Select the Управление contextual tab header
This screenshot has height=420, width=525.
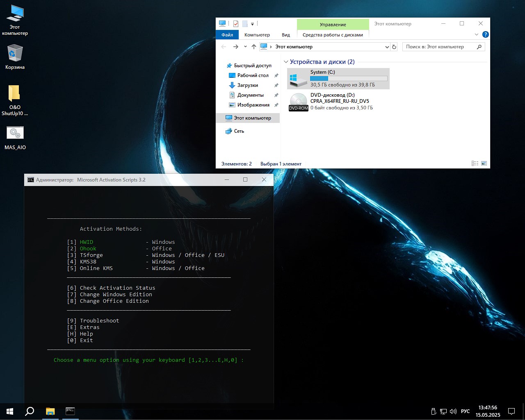pos(333,25)
